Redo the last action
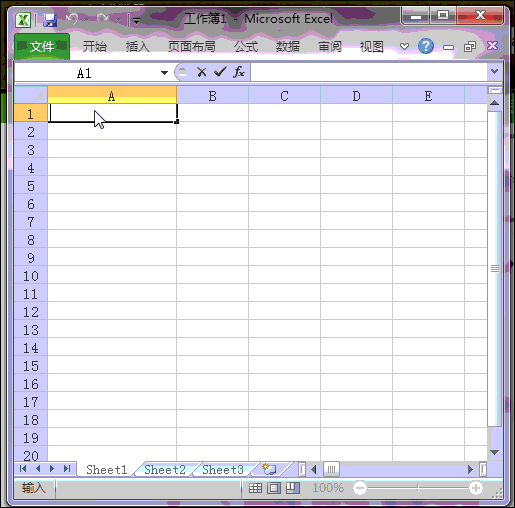Screen dimensions: 515x508 pyautogui.click(x=103, y=19)
